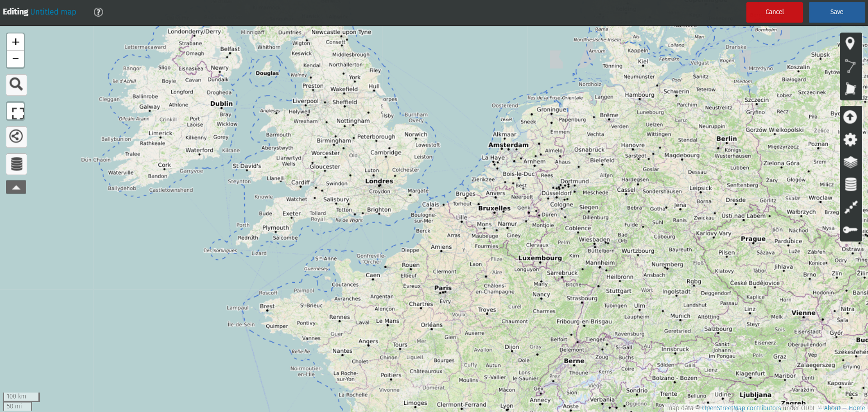The image size is (868, 412).
Task: Select the Draw a polyline tool
Action: pyautogui.click(x=850, y=66)
